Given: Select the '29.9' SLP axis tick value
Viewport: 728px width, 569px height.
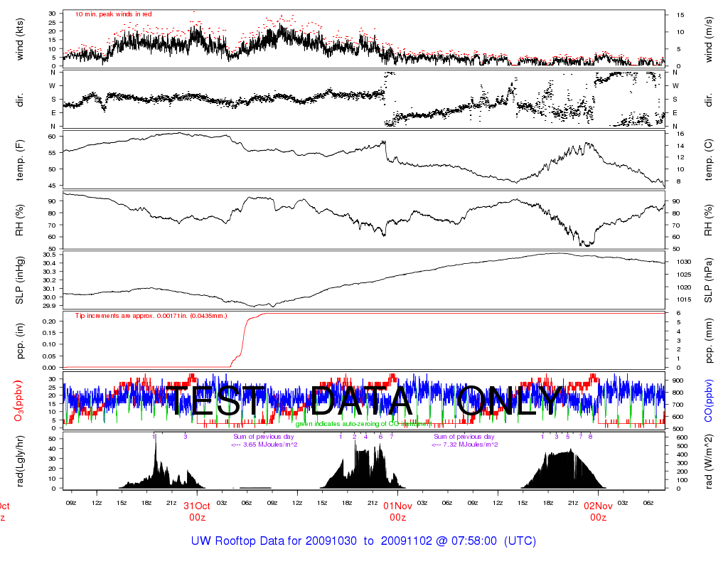Looking at the screenshot, I should pyautogui.click(x=49, y=306).
